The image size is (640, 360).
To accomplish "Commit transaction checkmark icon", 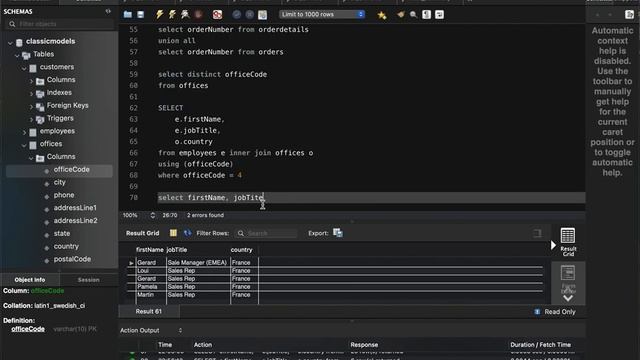I will click(236, 15).
